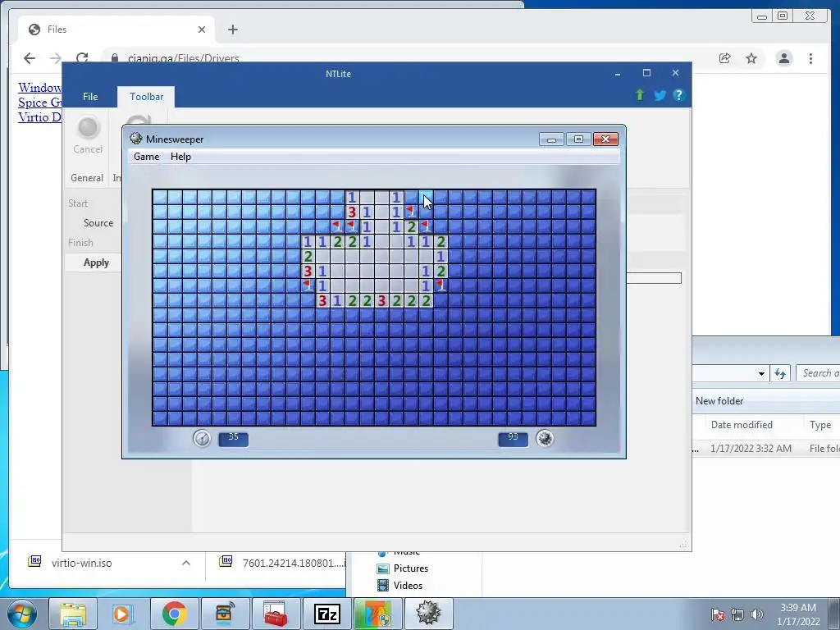Expand virtio-win.iso download options chevron

click(x=186, y=563)
